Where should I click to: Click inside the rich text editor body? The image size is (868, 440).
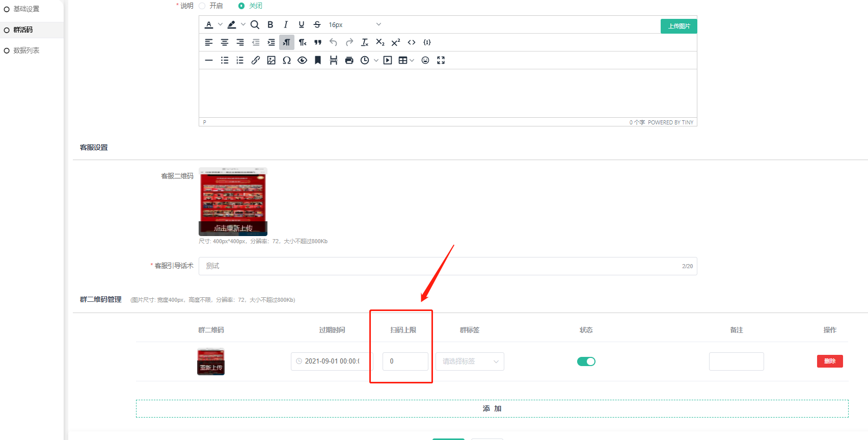coord(448,93)
